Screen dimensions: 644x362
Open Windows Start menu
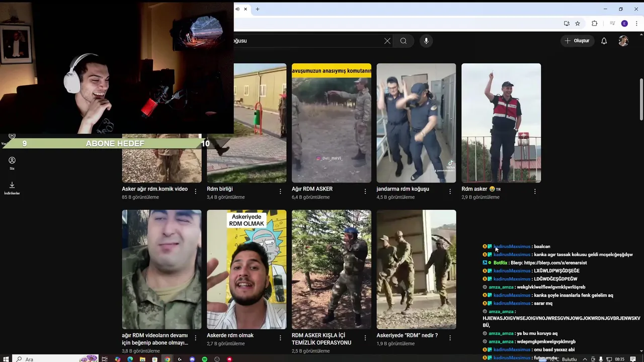coord(6,359)
